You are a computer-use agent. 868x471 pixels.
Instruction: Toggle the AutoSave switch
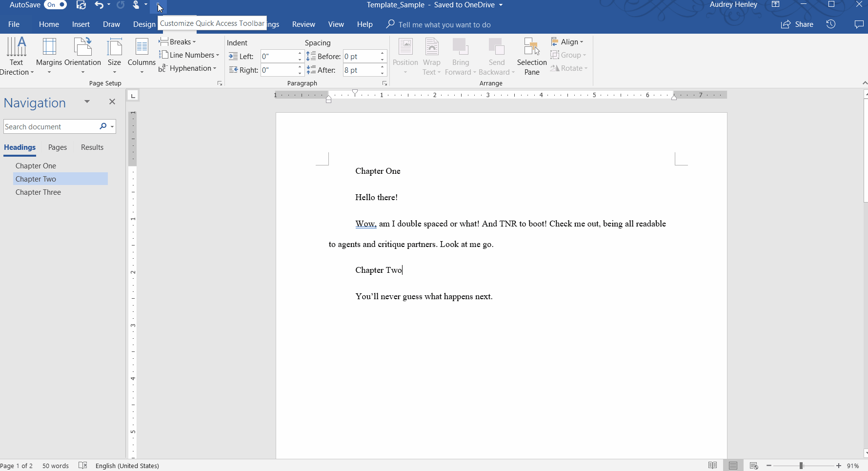click(56, 5)
